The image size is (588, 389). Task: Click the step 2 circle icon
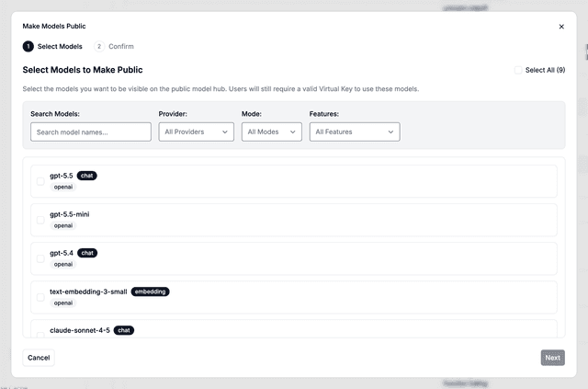click(x=99, y=46)
